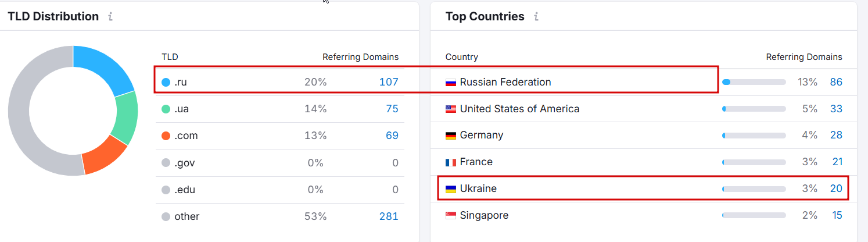
Task: Click the TLD Distribution info icon
Action: pyautogui.click(x=110, y=17)
